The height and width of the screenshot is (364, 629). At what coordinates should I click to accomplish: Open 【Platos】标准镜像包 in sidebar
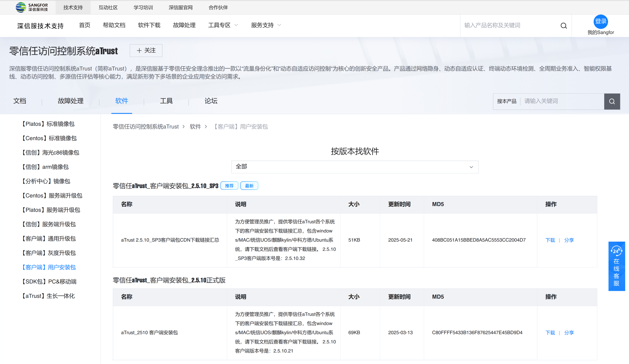(47, 124)
